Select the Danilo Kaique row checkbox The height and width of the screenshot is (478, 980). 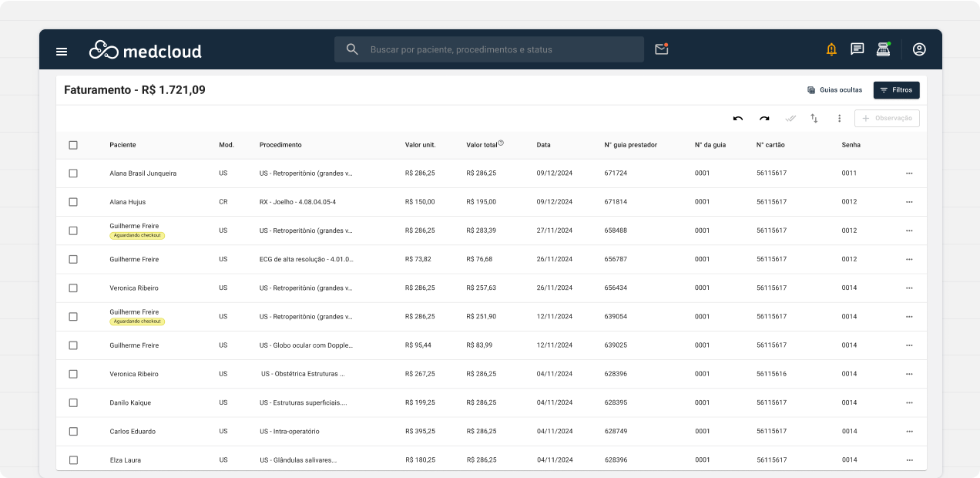point(73,402)
